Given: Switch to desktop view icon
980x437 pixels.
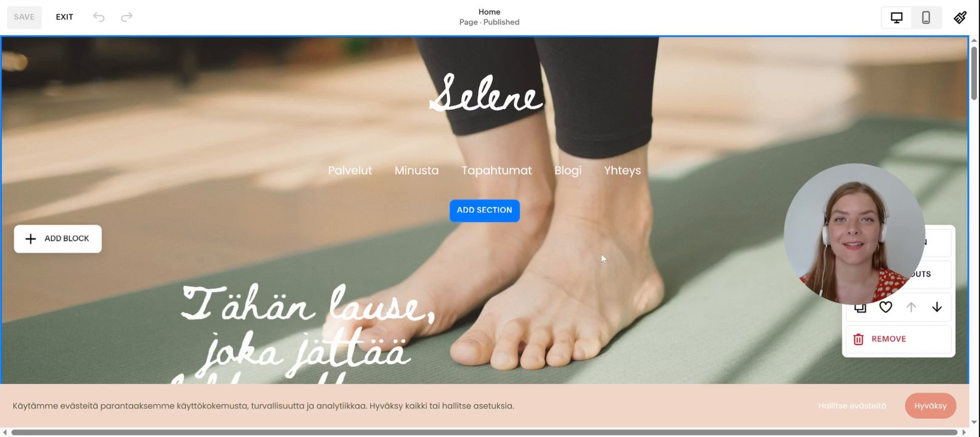Looking at the screenshot, I should pyautogui.click(x=896, y=18).
